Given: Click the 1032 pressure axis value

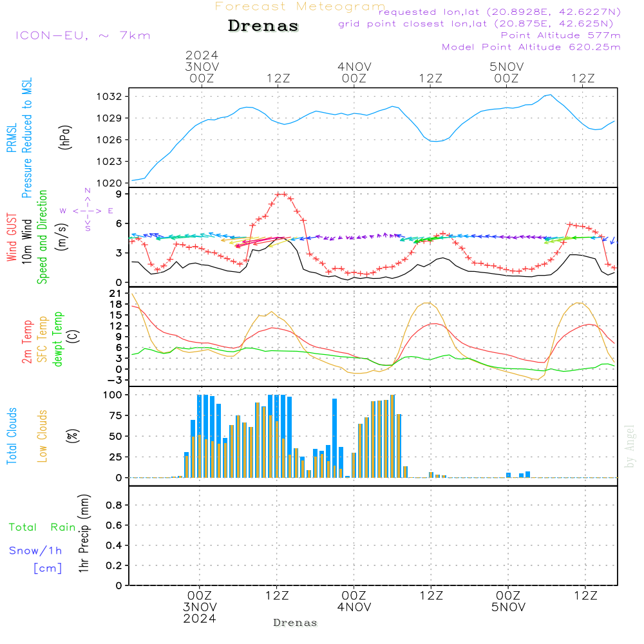Looking at the screenshot, I should point(109,97).
